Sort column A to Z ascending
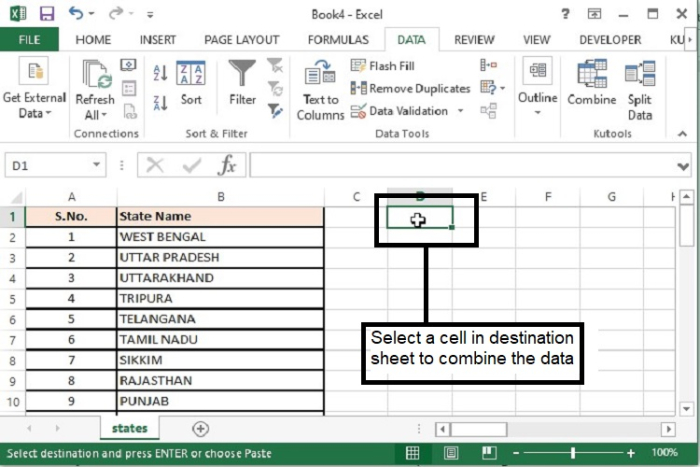 click(160, 73)
